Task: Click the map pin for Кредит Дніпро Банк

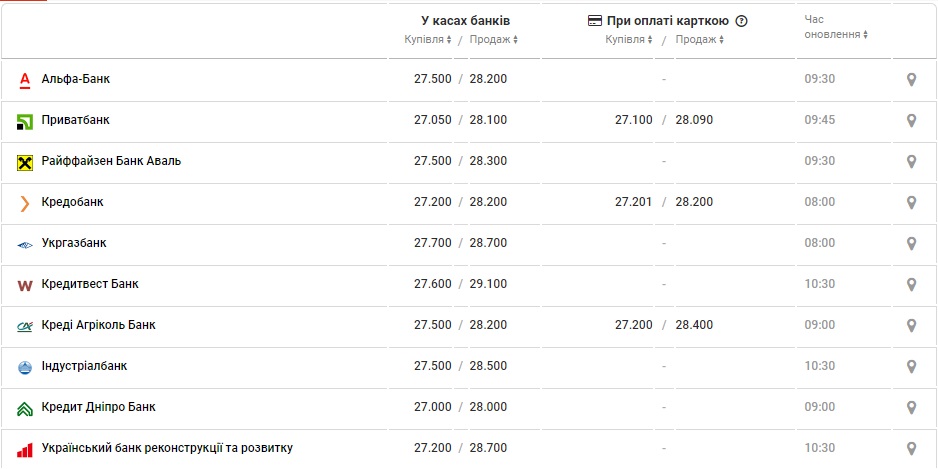Action: click(x=911, y=407)
